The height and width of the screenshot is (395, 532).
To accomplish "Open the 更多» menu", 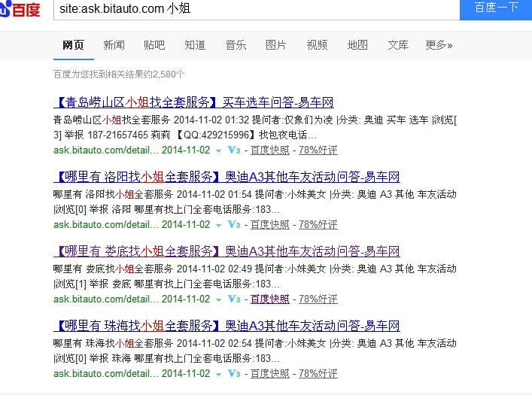I will point(439,45).
